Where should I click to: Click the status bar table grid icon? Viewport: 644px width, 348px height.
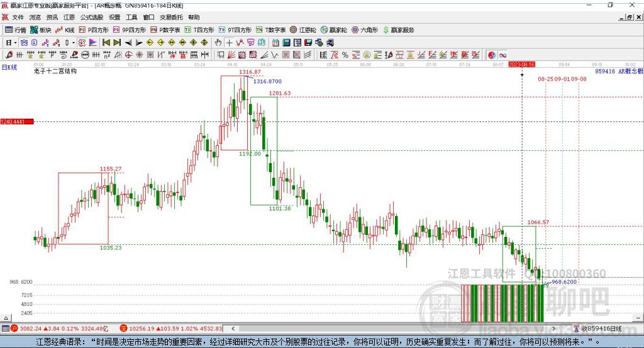click(5, 329)
